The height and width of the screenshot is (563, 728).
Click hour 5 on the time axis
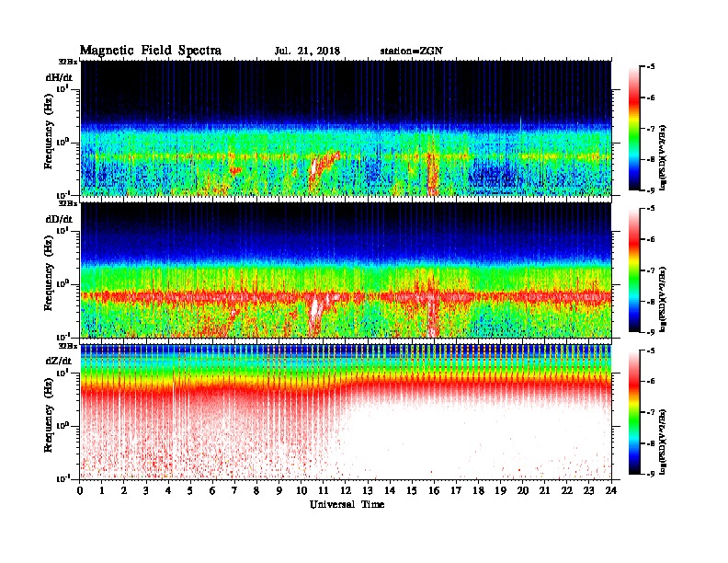[x=190, y=491]
